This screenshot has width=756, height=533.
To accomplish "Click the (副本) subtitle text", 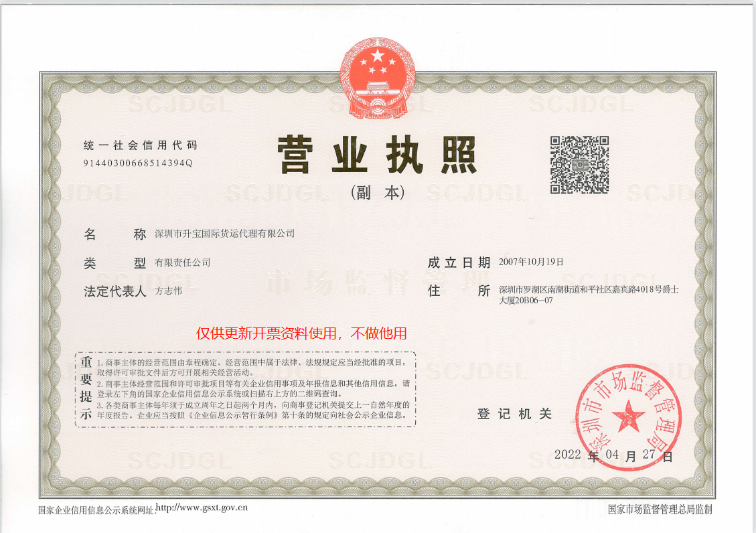I will tap(378, 193).
